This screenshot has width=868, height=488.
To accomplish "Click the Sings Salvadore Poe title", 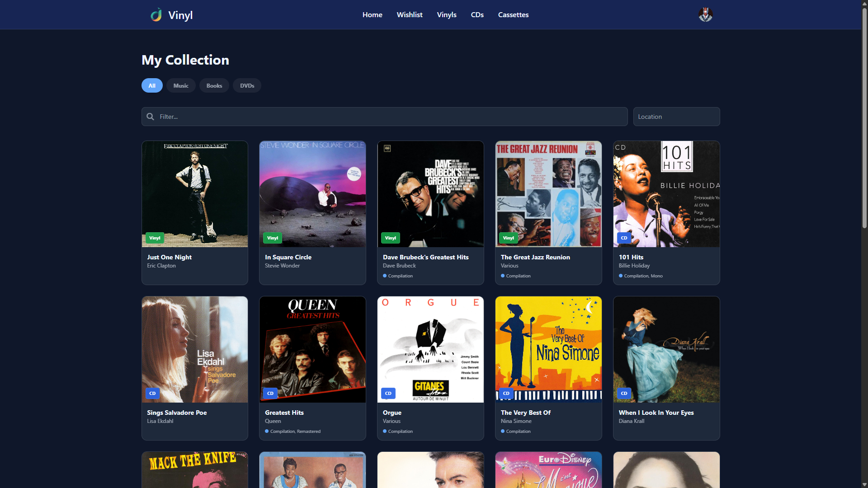I will click(177, 413).
